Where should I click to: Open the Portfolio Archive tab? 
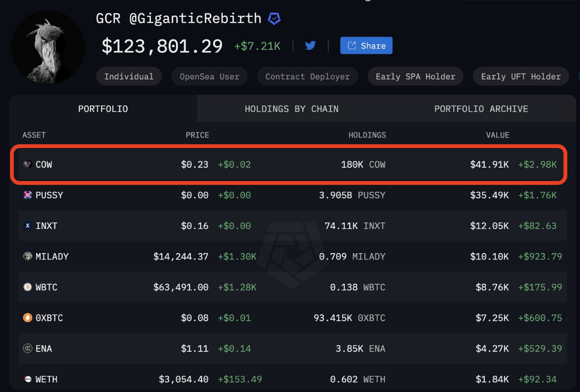click(481, 109)
